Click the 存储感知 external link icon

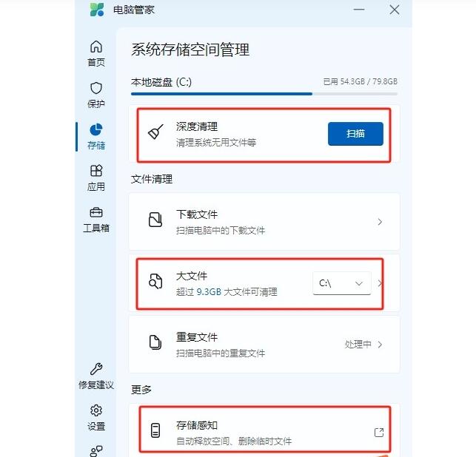tap(379, 433)
